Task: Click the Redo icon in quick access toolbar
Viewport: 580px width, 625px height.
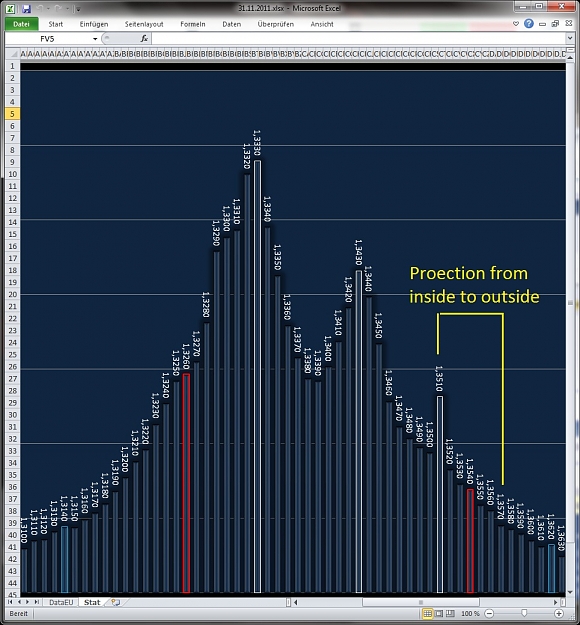Action: tap(58, 9)
